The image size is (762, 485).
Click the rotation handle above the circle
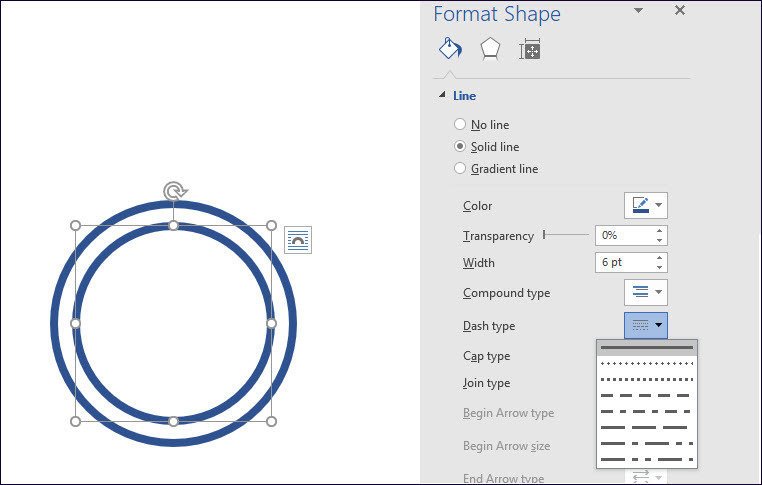(174, 191)
